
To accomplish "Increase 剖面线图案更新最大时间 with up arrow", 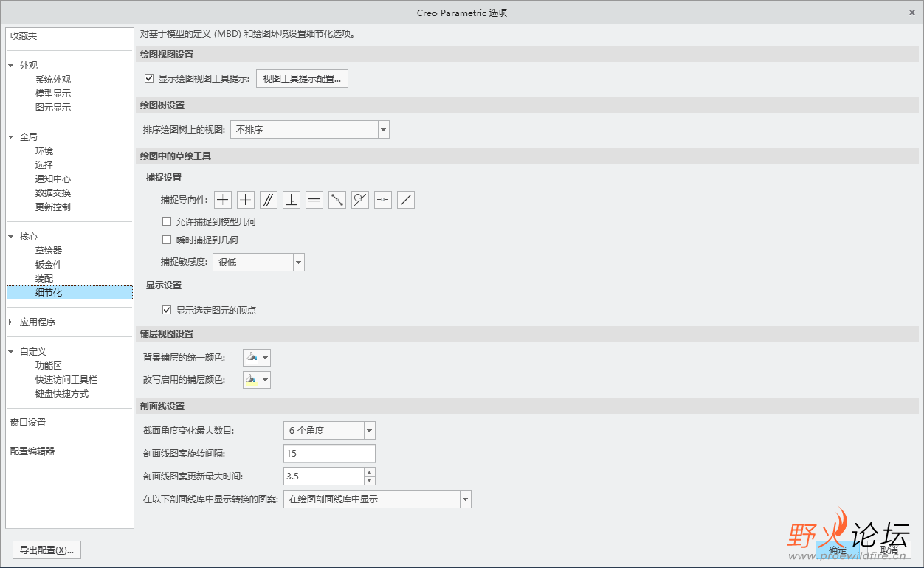I will [370, 472].
